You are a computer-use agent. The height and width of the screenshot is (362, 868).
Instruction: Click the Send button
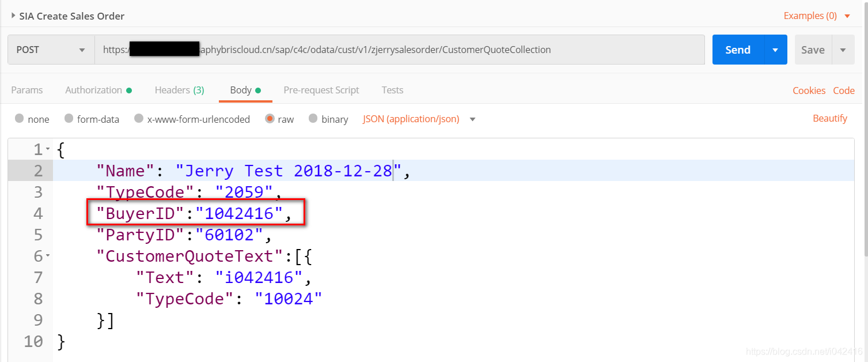[738, 50]
